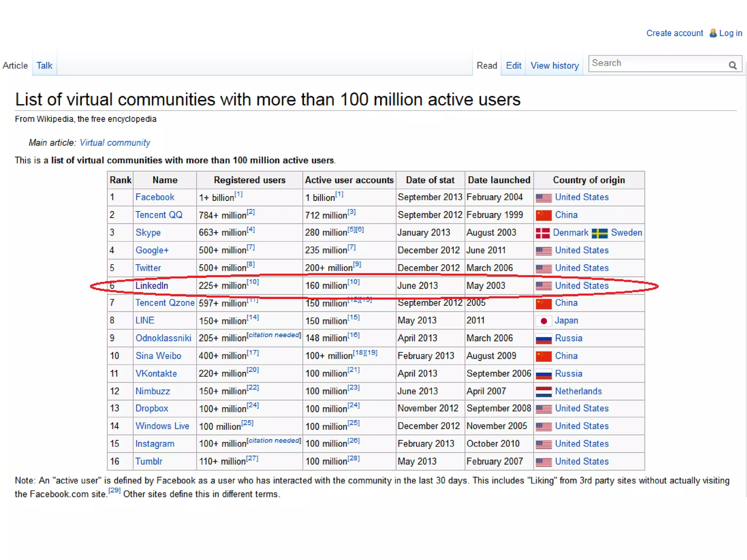Switch to the Talk tab
The height and width of the screenshot is (560, 747).
(x=44, y=66)
